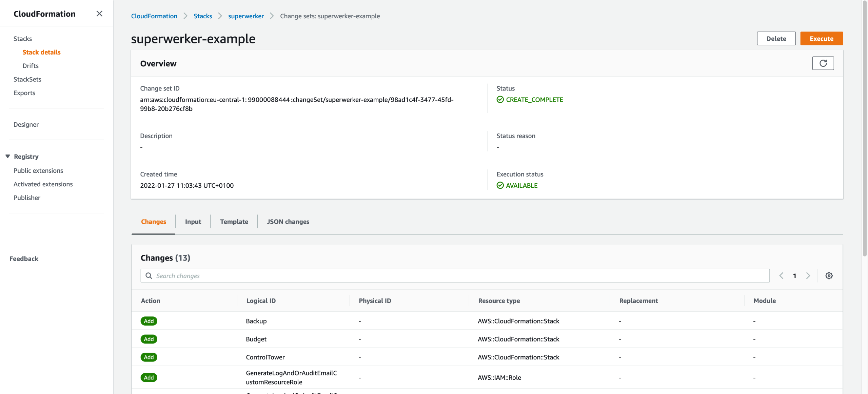The width and height of the screenshot is (868, 394).
Task: Switch to the Changes tab
Action: tap(154, 222)
